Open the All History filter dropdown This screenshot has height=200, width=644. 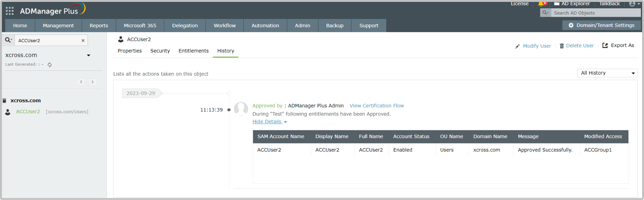pyautogui.click(x=607, y=73)
